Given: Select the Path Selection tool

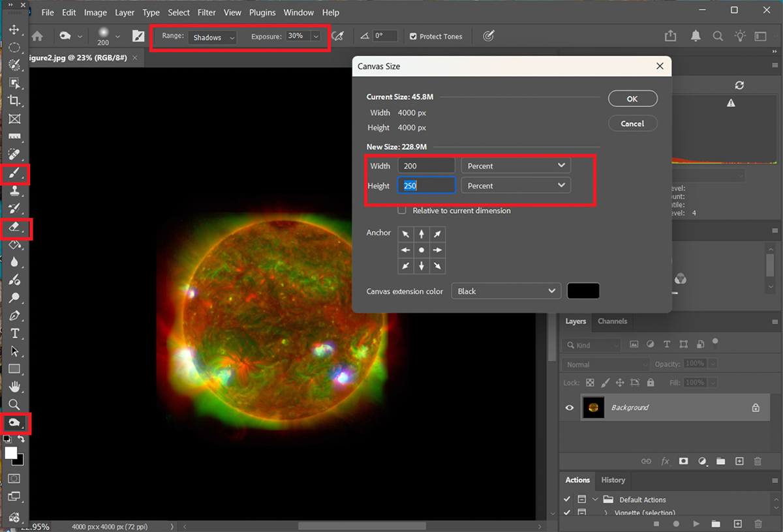Looking at the screenshot, I should pyautogui.click(x=14, y=351).
